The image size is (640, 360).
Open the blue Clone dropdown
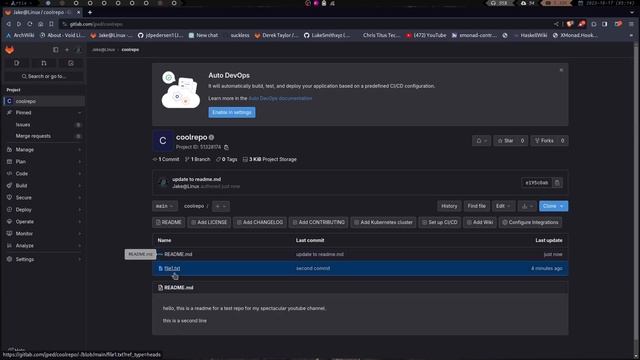click(553, 206)
